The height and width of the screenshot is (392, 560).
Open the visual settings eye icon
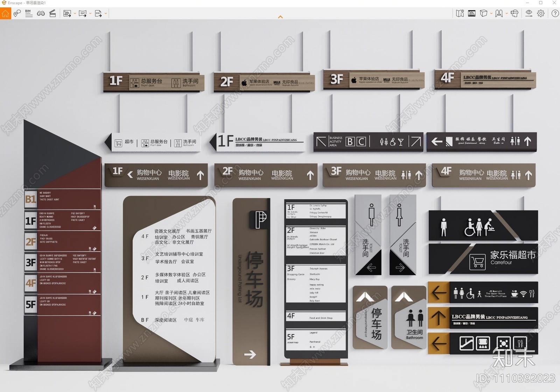[529, 13]
